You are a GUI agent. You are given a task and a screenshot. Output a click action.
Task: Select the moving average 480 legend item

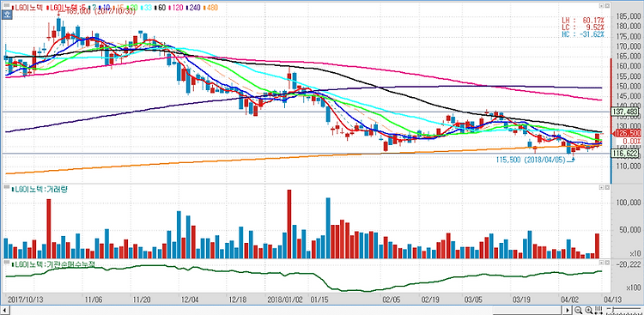210,8
